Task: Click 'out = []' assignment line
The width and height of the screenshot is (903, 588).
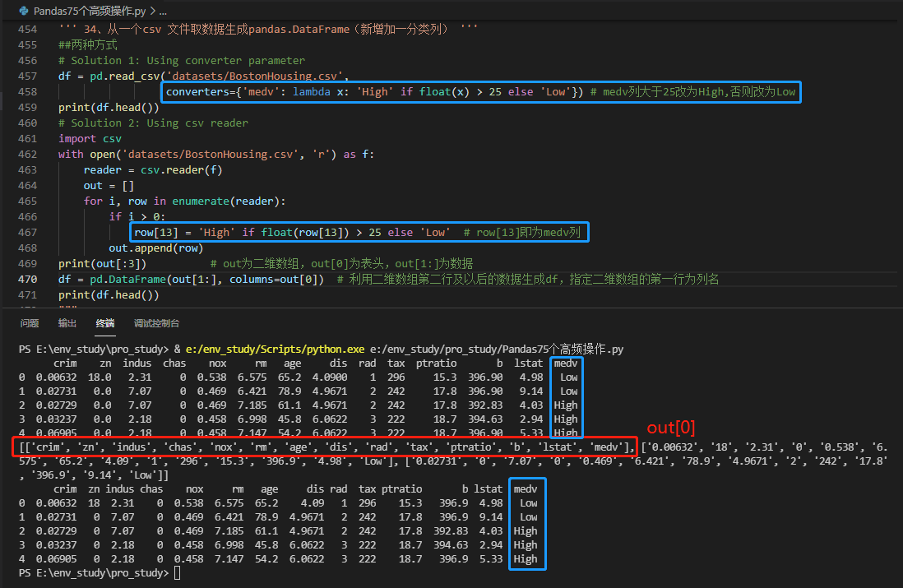Action: 109,185
